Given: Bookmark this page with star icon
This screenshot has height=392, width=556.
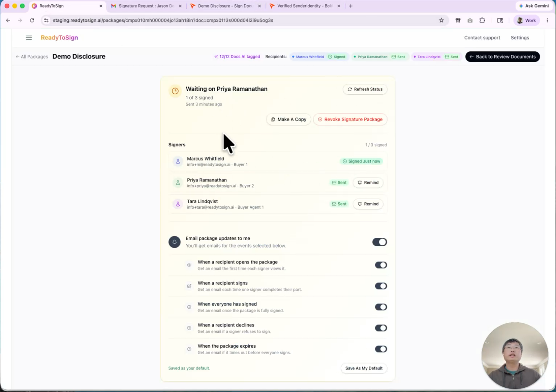Looking at the screenshot, I should pos(441,20).
